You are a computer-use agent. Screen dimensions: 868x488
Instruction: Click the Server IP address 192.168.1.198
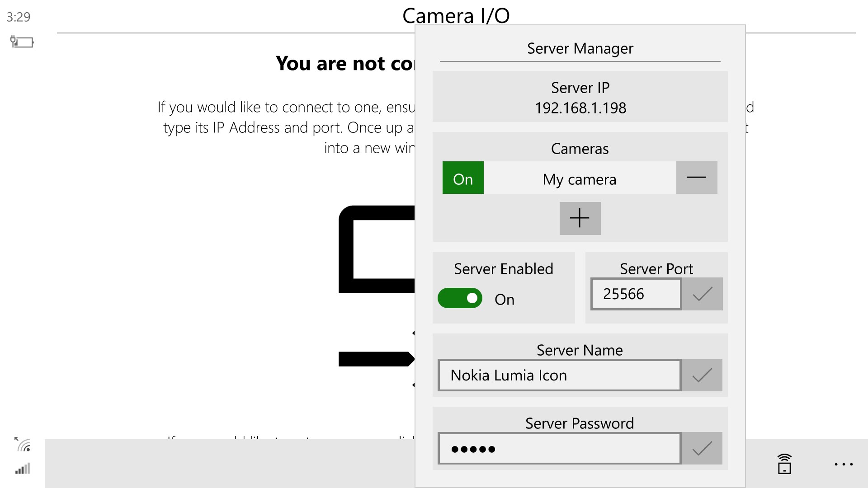580,108
